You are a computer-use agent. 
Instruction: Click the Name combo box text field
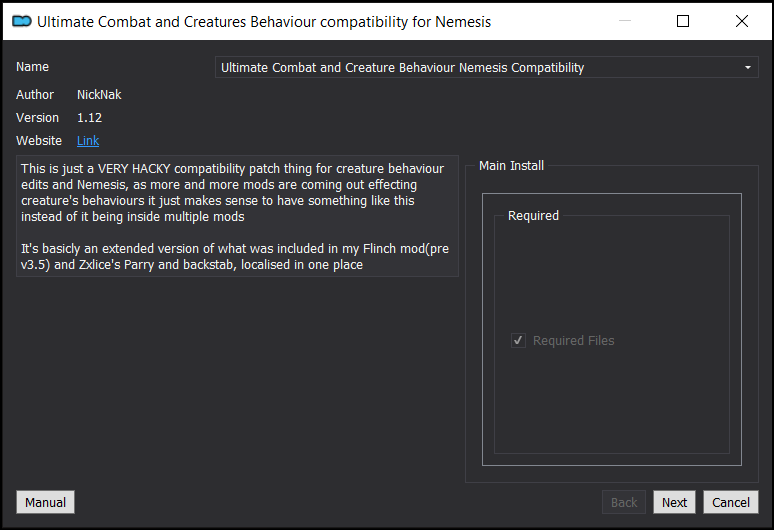tap(486, 68)
